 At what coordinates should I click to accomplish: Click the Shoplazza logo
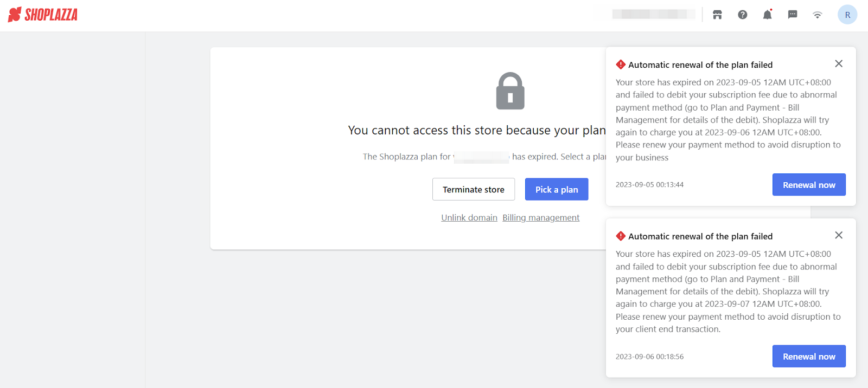coord(43,15)
